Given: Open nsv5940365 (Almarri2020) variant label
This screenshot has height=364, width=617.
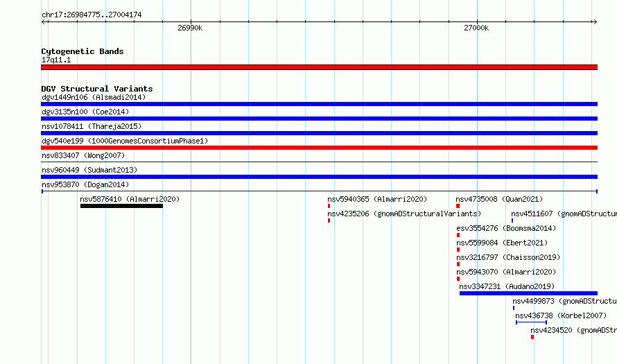Looking at the screenshot, I should pos(377,199).
